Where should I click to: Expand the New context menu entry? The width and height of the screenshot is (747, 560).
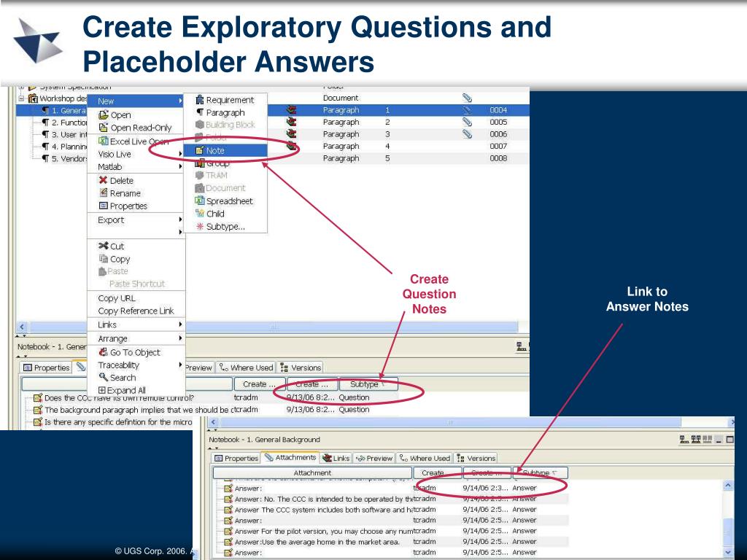(136, 101)
